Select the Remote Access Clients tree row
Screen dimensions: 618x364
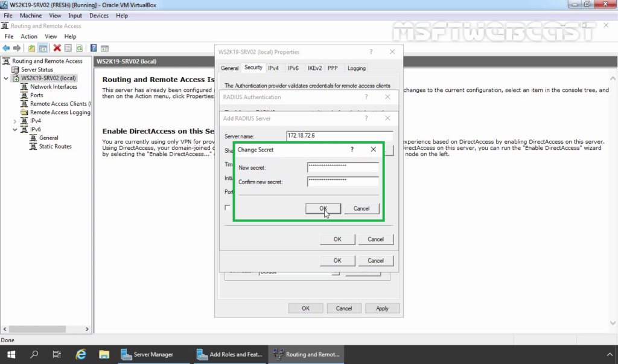[x=56, y=104]
